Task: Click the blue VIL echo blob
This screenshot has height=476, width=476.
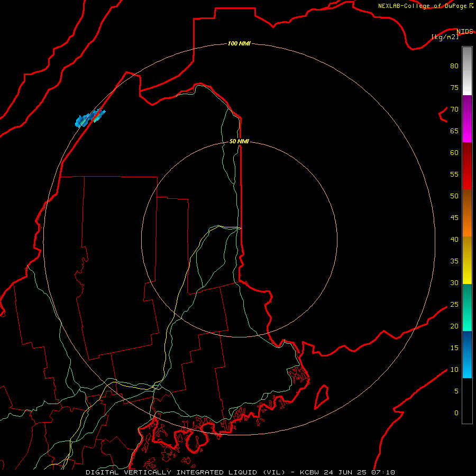Action: tap(90, 117)
